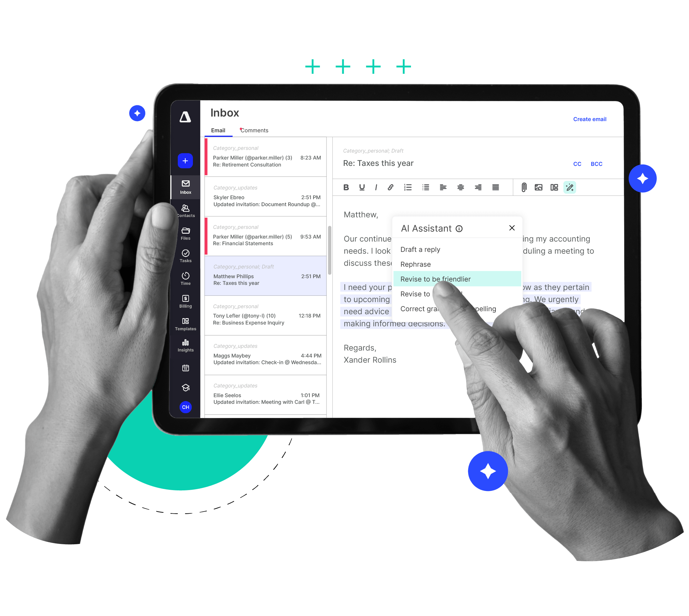Image resolution: width=689 pixels, height=616 pixels.
Task: Open the Tasks panel
Action: tap(185, 256)
